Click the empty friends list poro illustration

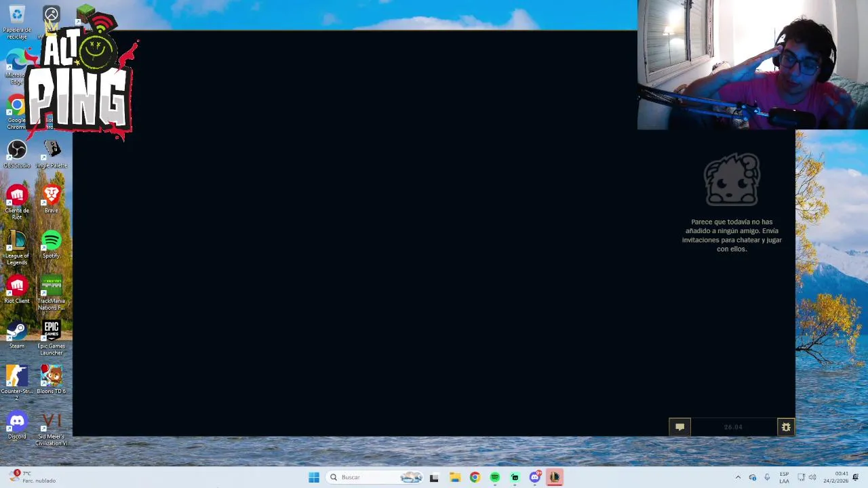coord(732,180)
